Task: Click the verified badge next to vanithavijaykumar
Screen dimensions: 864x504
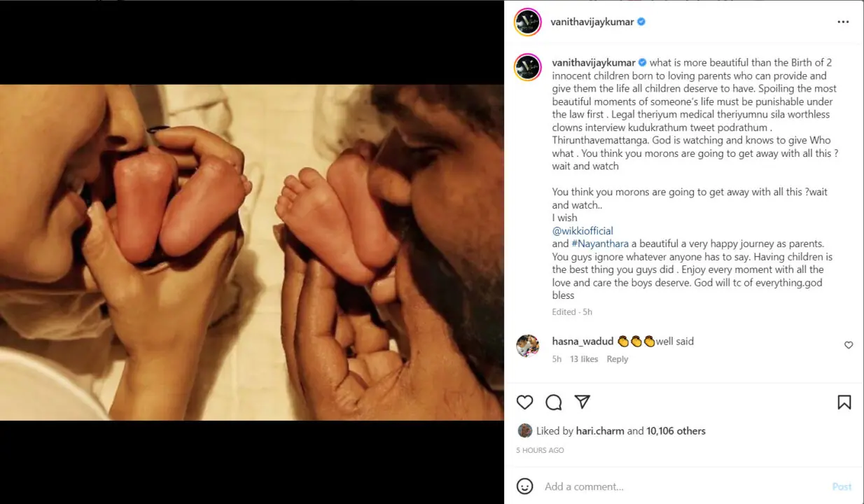Action: [x=639, y=22]
